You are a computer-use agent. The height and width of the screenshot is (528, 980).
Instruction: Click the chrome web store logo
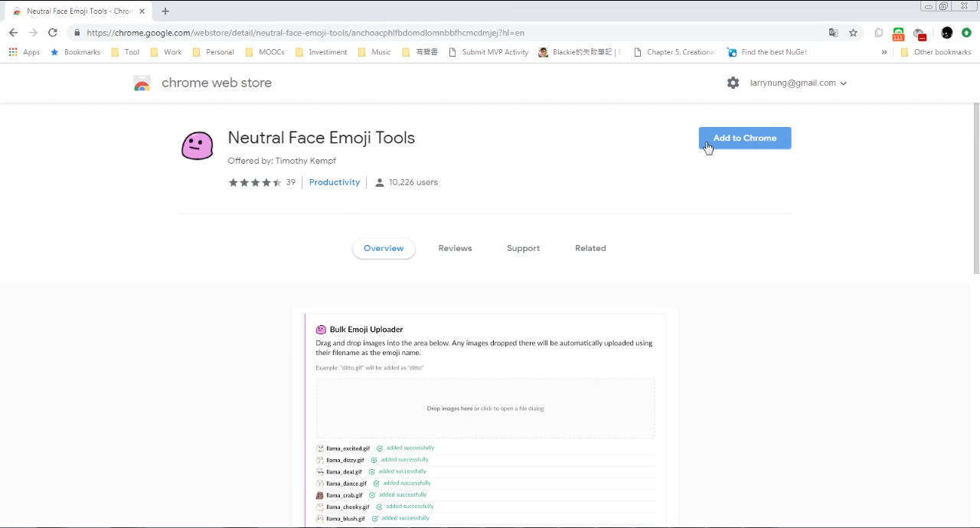pos(203,83)
